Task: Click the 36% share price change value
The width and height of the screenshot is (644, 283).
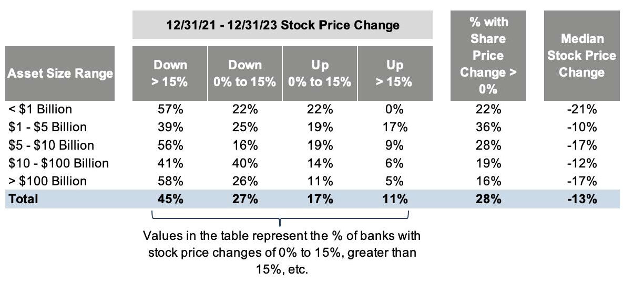Action: coord(488,127)
